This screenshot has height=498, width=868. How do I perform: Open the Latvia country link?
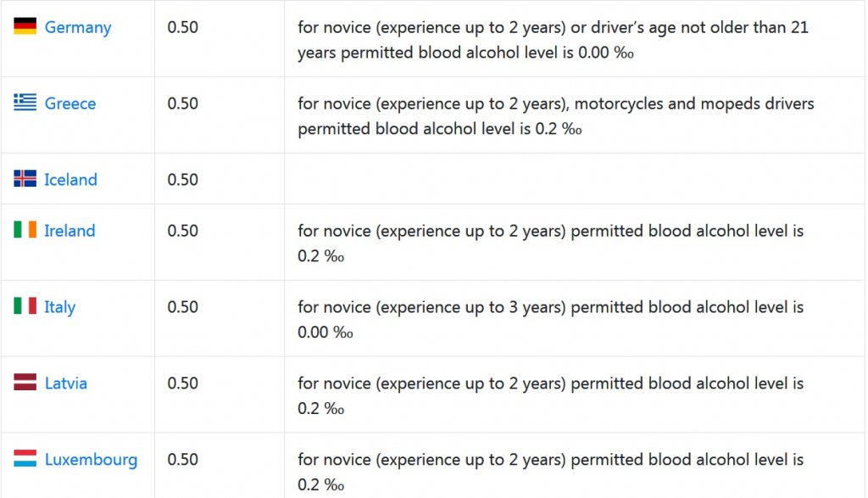(x=66, y=383)
